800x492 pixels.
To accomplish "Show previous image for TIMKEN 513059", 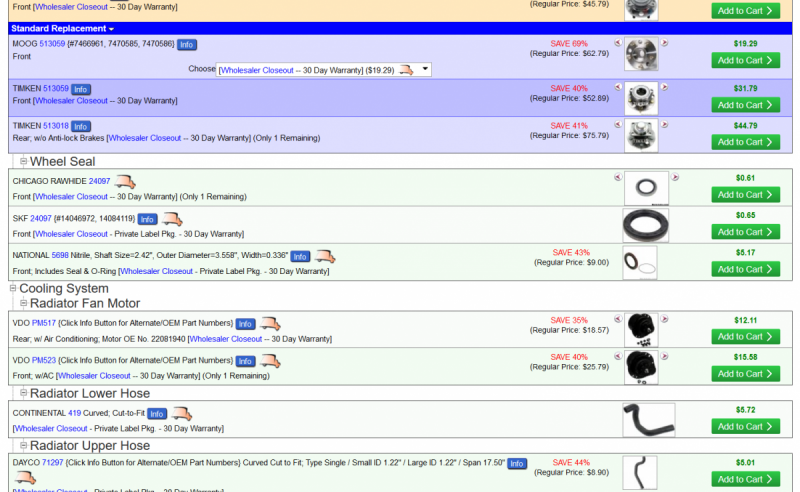I will (x=618, y=87).
